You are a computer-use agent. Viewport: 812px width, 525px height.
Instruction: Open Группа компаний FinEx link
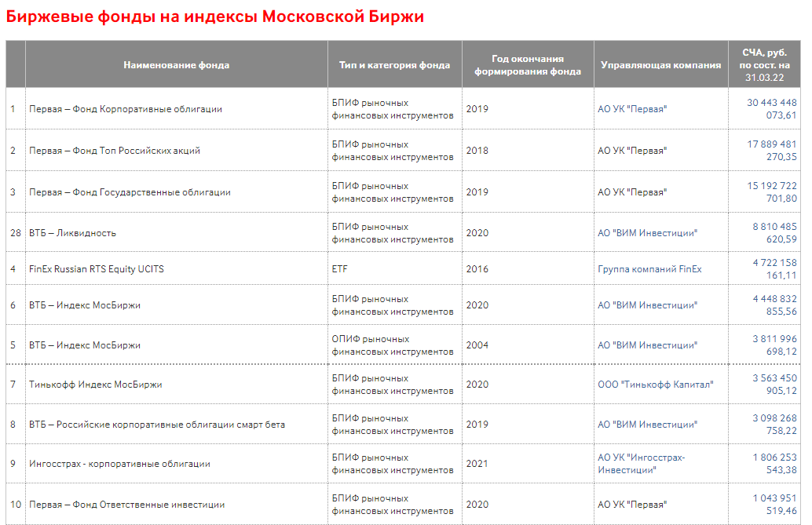(x=649, y=269)
